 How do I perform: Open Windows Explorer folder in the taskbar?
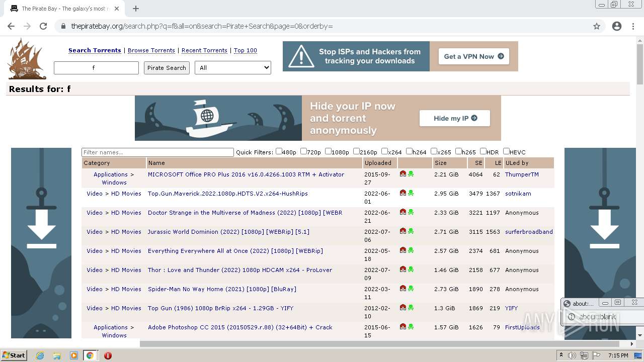pyautogui.click(x=57, y=355)
